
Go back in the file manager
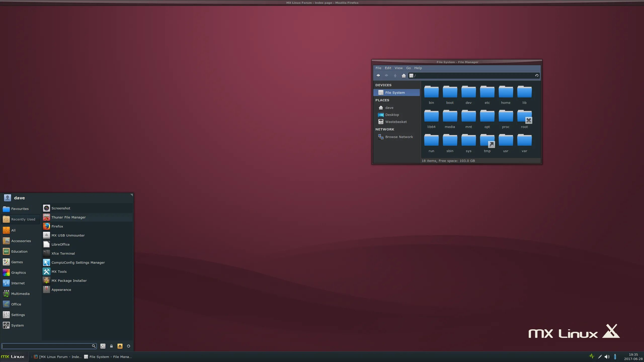(378, 75)
